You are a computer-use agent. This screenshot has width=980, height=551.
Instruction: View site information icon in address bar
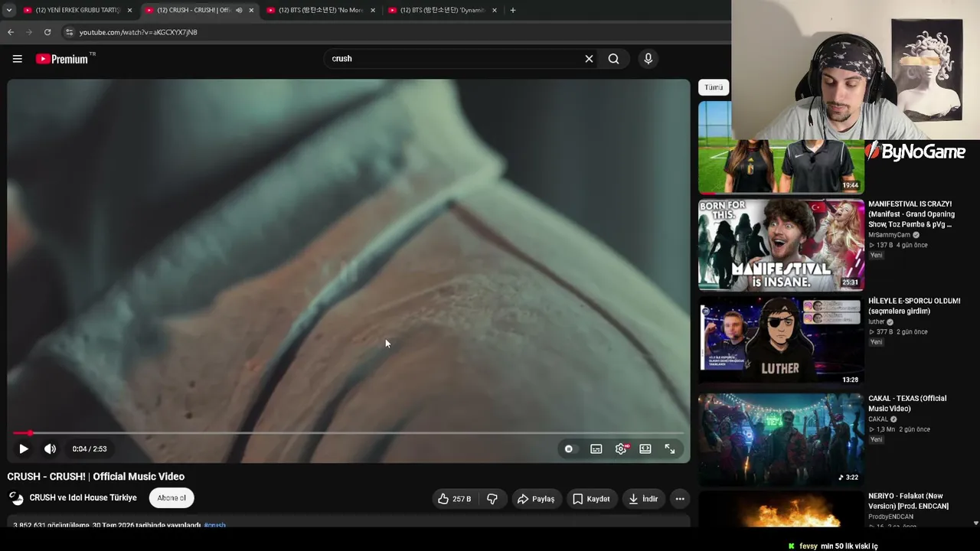tap(69, 32)
